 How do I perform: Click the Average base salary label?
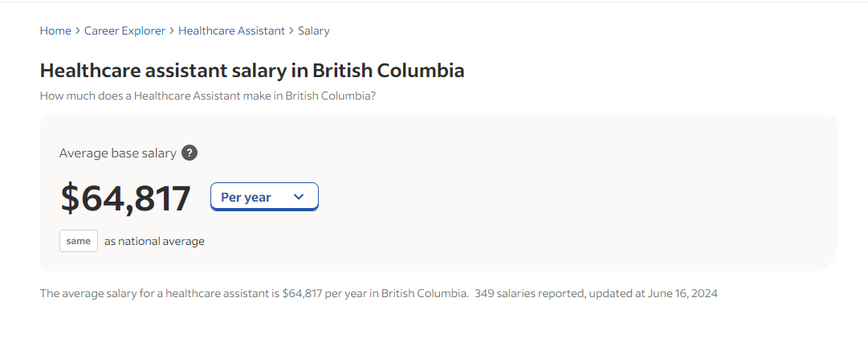tap(117, 153)
